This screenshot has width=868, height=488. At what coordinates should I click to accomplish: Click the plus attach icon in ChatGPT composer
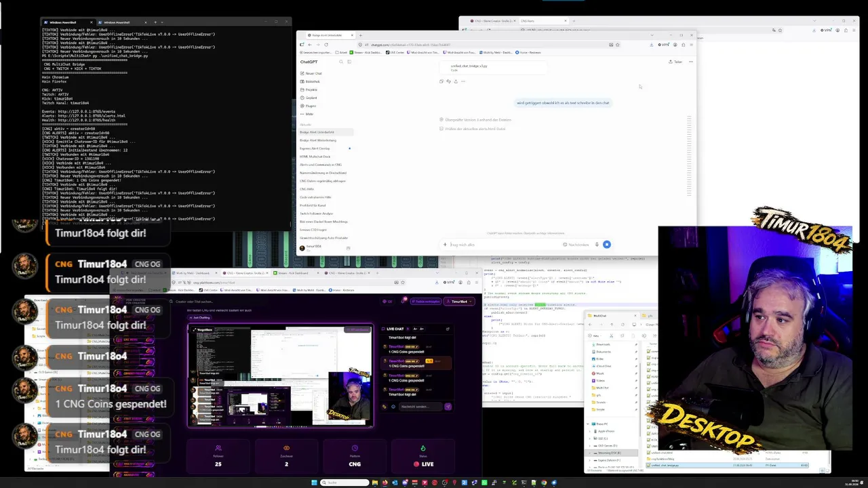[445, 245]
